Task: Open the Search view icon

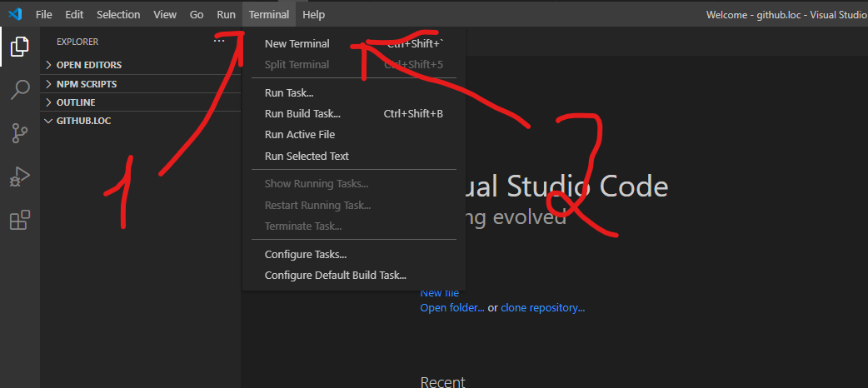Action: (x=20, y=89)
